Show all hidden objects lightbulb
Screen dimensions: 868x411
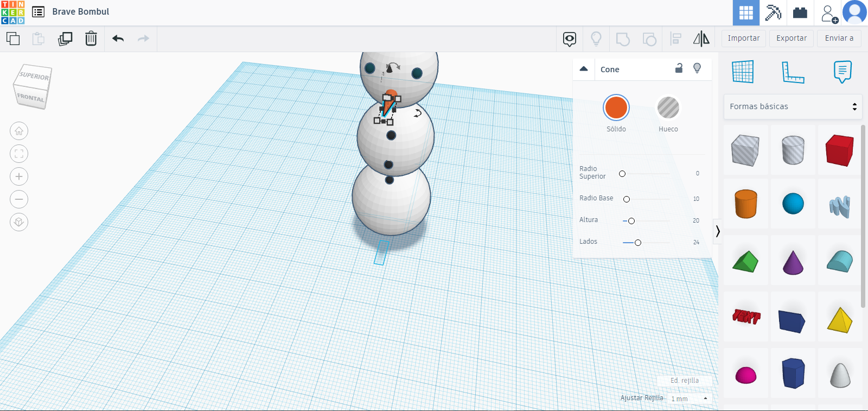click(596, 39)
